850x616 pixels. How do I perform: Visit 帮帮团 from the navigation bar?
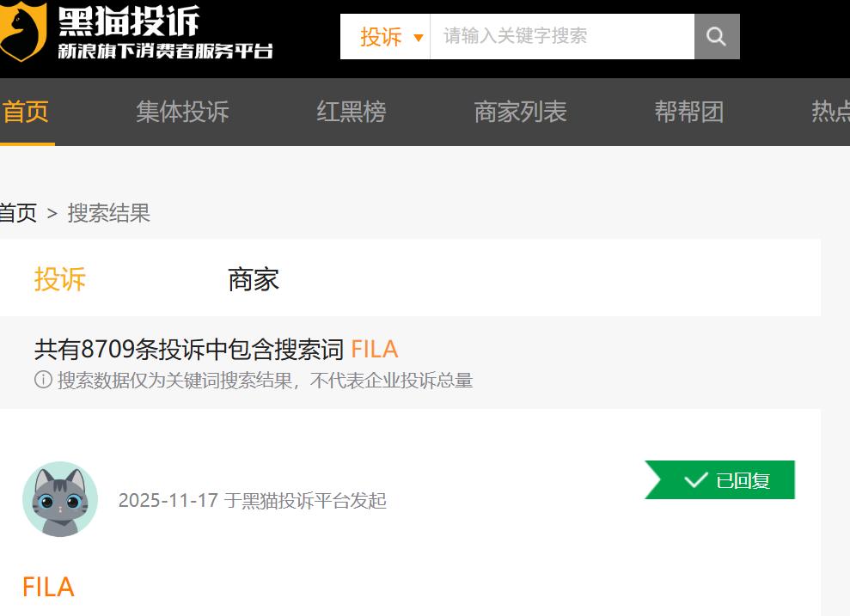[x=690, y=112]
